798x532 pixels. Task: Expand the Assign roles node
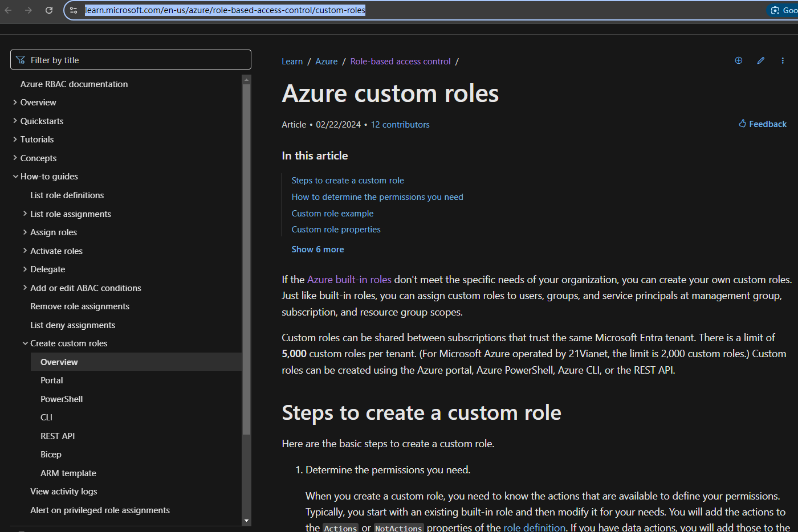pos(25,232)
